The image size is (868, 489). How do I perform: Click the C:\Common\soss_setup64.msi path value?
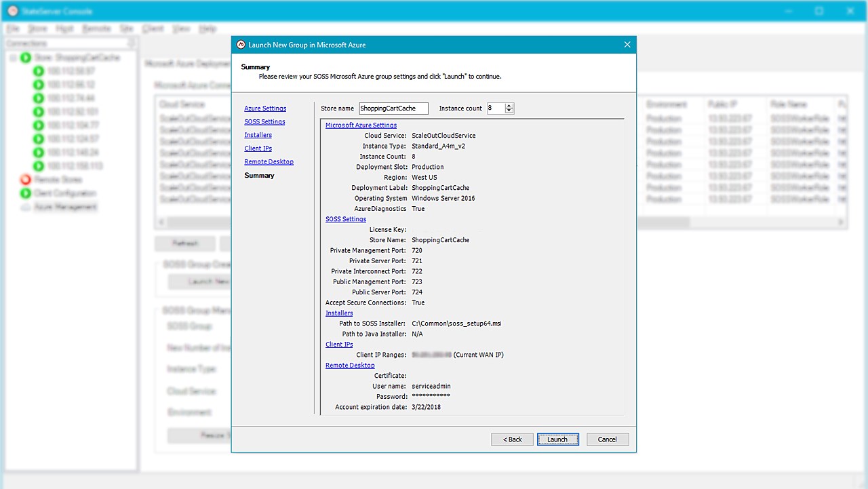[456, 324]
